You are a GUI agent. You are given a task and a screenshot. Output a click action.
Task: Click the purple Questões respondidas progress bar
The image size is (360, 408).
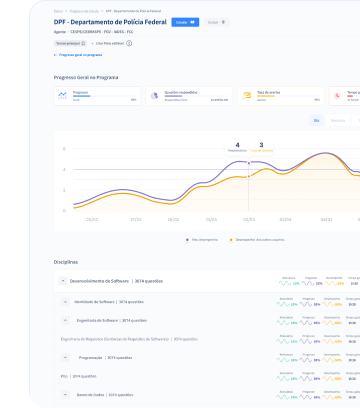[x=173, y=96]
